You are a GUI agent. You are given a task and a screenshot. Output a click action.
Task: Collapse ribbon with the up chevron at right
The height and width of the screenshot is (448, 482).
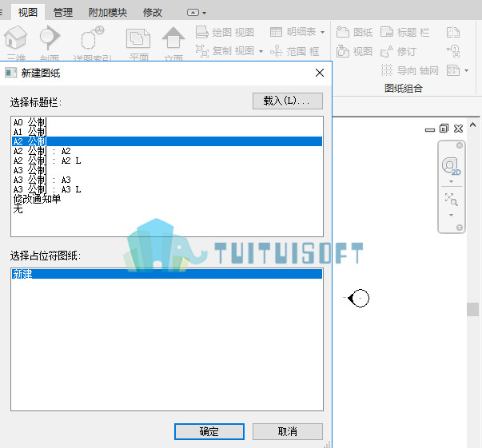(472, 125)
